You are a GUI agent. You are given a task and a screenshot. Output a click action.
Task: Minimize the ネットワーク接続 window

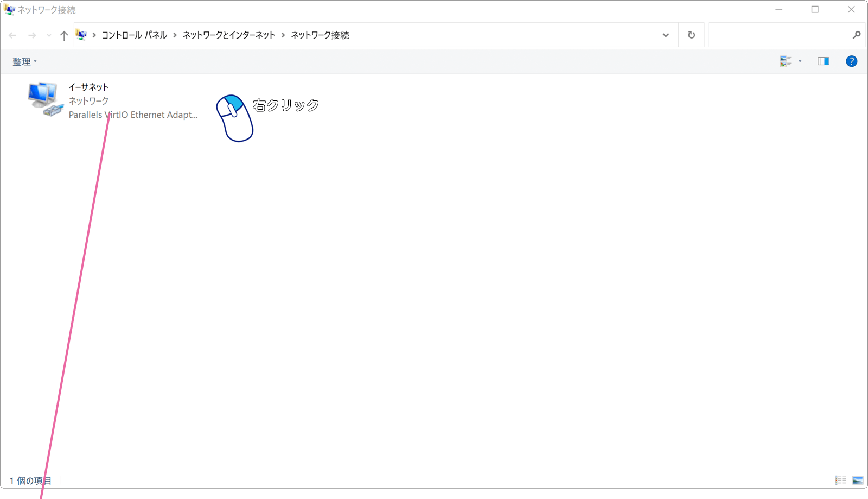tap(778, 10)
